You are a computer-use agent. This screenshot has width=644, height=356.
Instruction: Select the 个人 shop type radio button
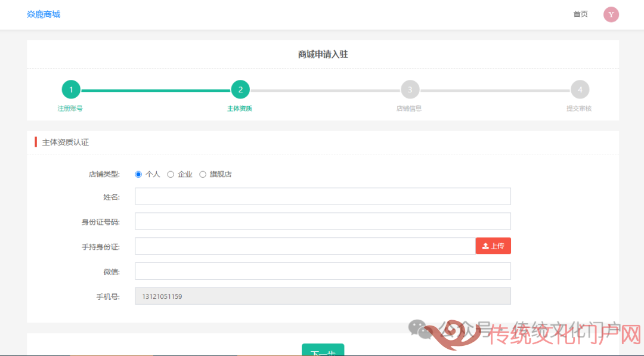(x=138, y=175)
